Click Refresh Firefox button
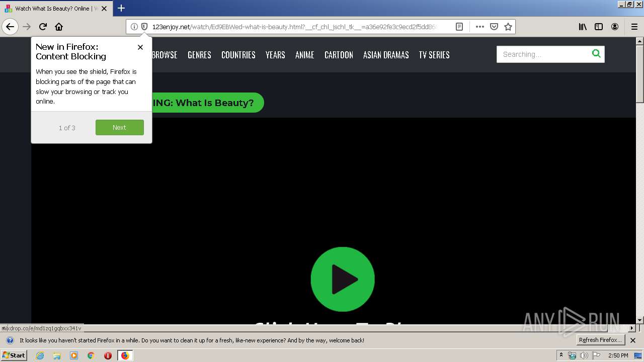Image resolution: width=644 pixels, height=362 pixels. (601, 340)
